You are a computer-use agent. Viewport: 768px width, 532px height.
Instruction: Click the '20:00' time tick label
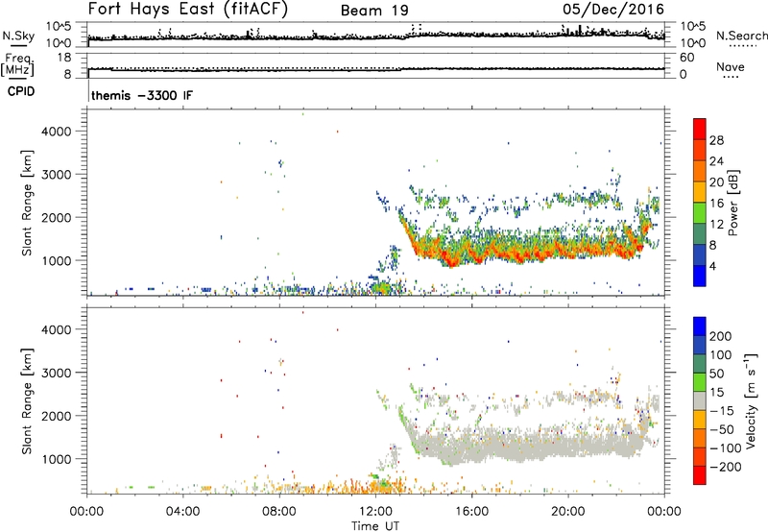click(x=567, y=512)
